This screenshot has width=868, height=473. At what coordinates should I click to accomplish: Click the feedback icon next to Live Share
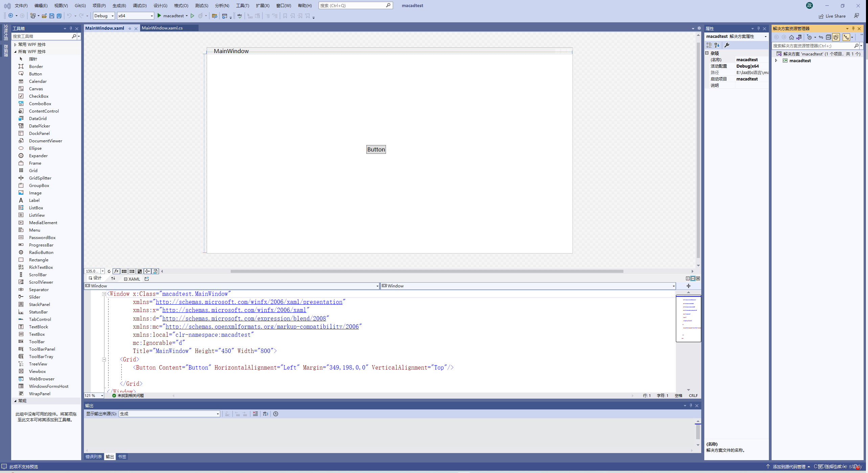856,16
